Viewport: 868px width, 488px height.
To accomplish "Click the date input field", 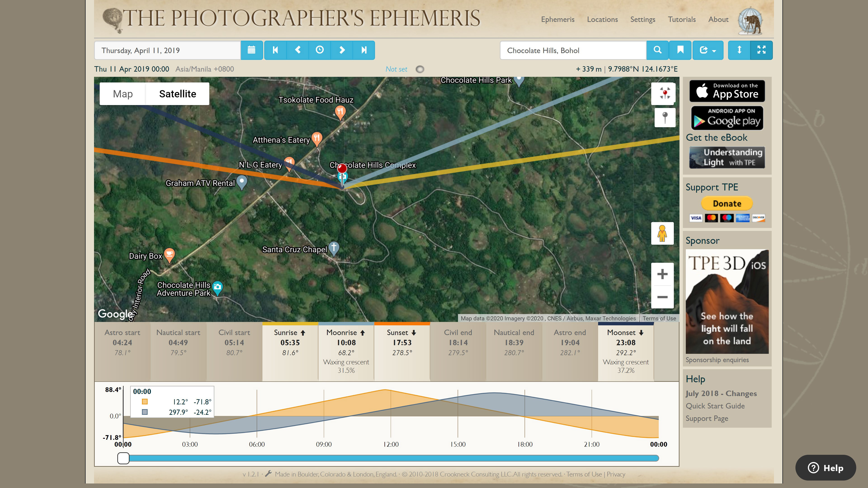I will (x=167, y=50).
